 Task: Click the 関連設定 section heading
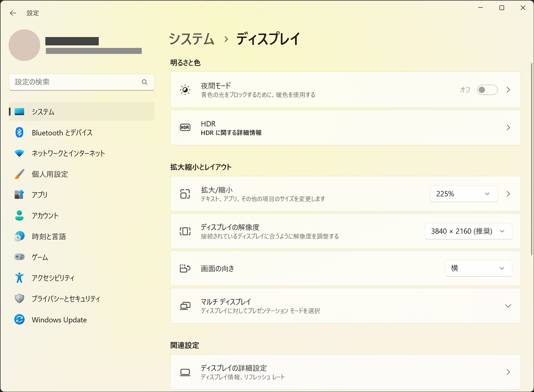point(184,345)
